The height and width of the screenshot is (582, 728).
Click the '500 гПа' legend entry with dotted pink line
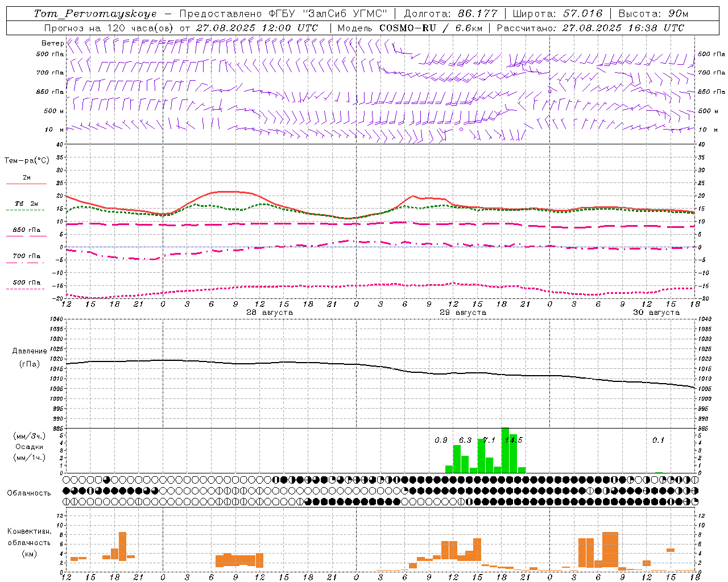pyautogui.click(x=27, y=282)
